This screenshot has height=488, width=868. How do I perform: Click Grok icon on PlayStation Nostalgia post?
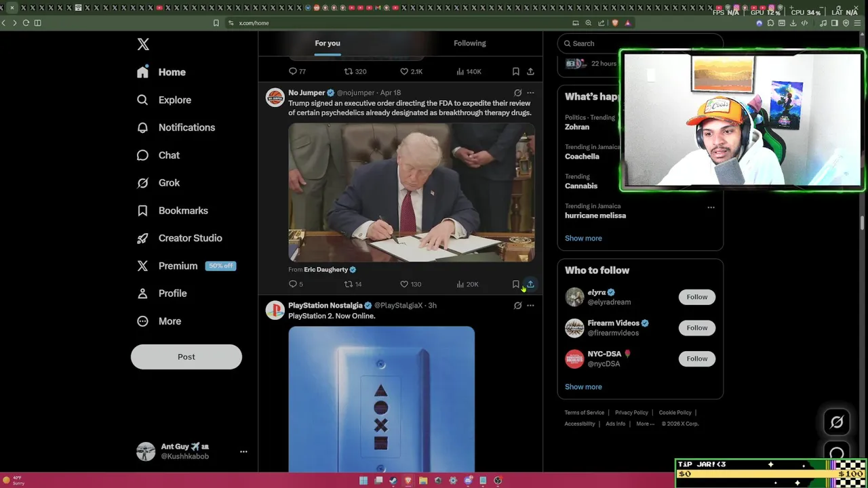[517, 306]
